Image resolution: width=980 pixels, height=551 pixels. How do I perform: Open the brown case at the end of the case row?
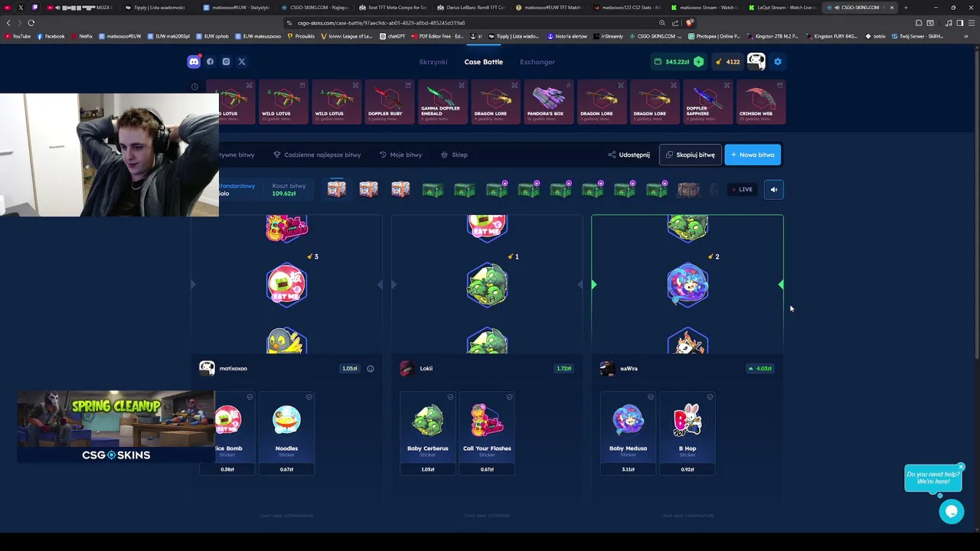pos(688,190)
